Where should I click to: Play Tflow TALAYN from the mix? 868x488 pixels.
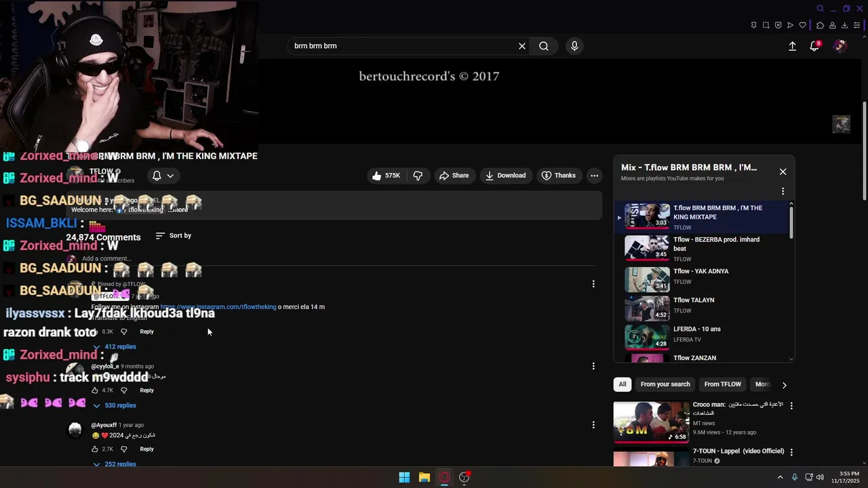(x=702, y=307)
